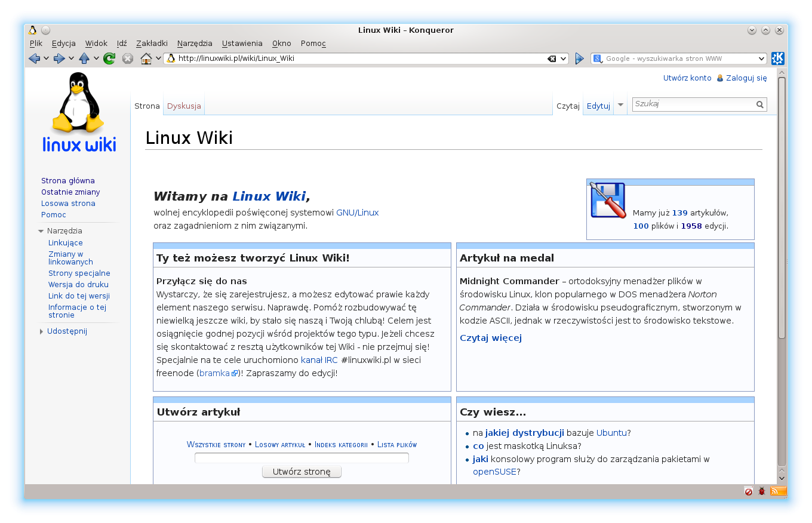This screenshot has width=812, height=523.
Task: Open the Narzędzia menu in the menu bar
Action: [x=195, y=43]
